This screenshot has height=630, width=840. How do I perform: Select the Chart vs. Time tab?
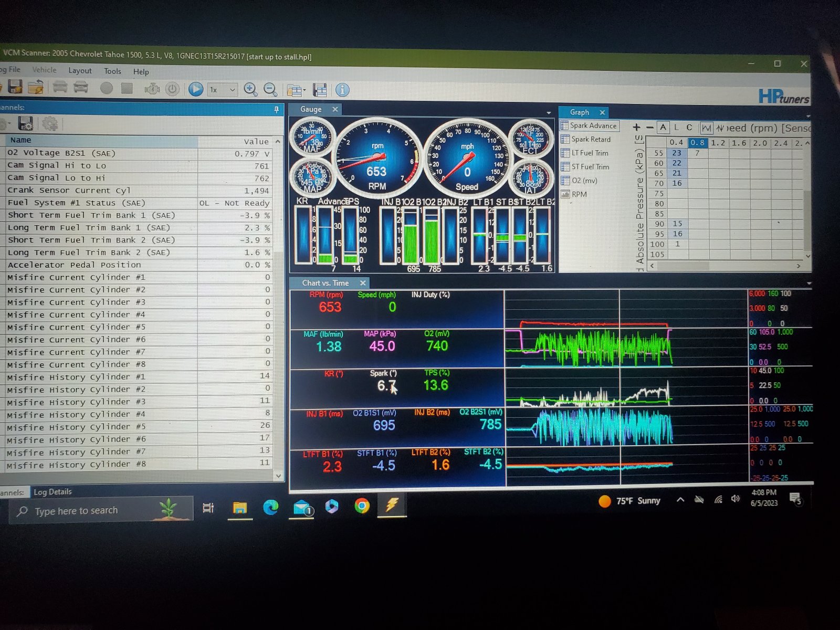325,283
